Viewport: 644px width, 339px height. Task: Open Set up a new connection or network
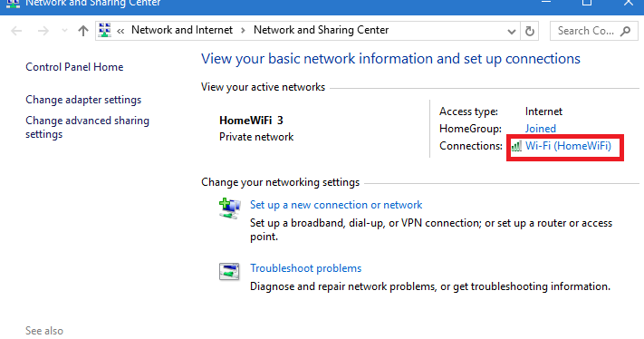[x=336, y=205]
